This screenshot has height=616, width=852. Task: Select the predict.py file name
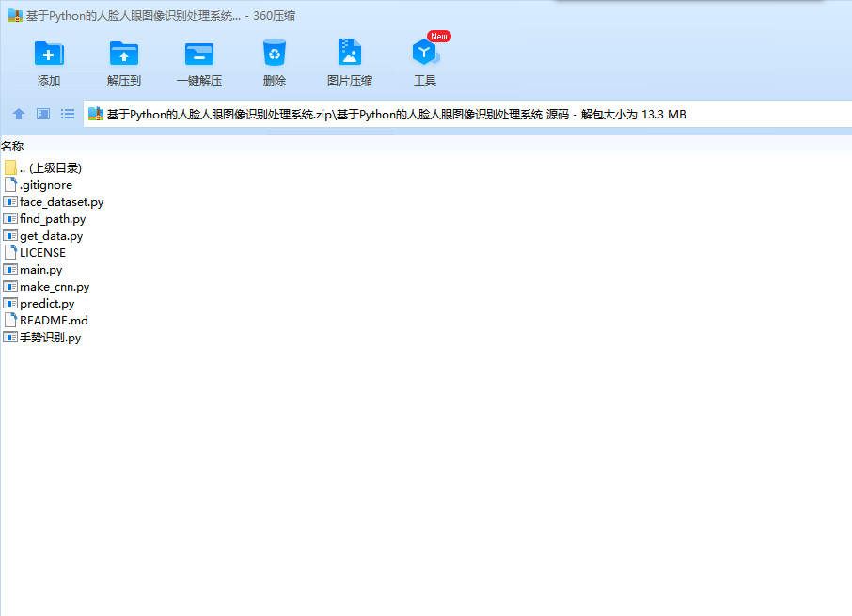click(47, 304)
